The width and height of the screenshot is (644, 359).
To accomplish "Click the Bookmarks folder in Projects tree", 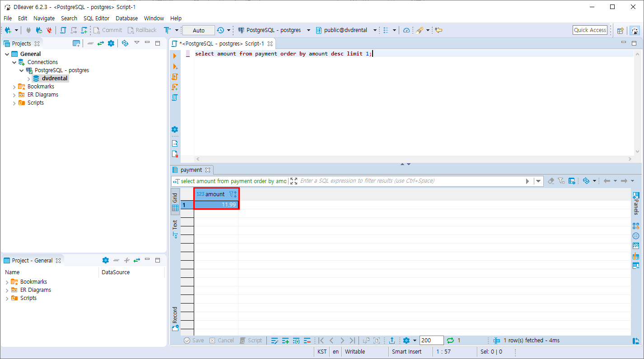I will tap(36, 87).
